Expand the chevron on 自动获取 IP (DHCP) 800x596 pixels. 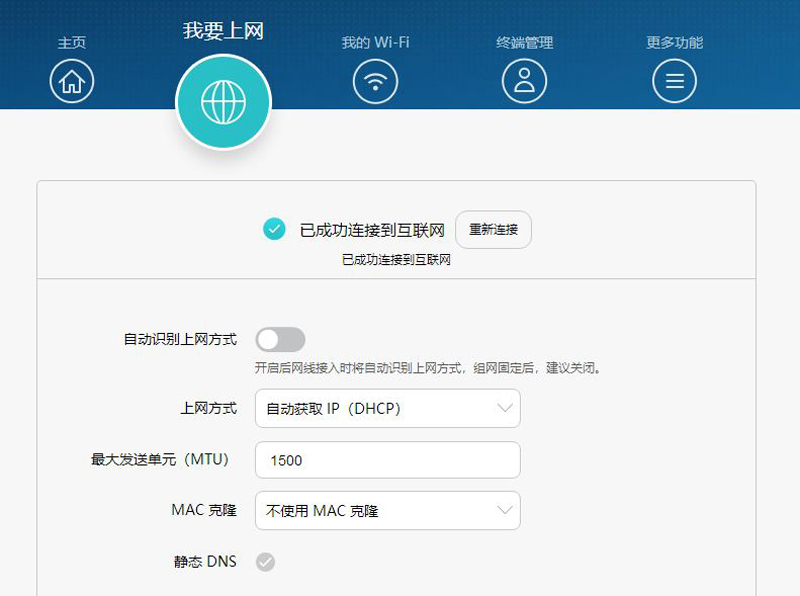(505, 408)
